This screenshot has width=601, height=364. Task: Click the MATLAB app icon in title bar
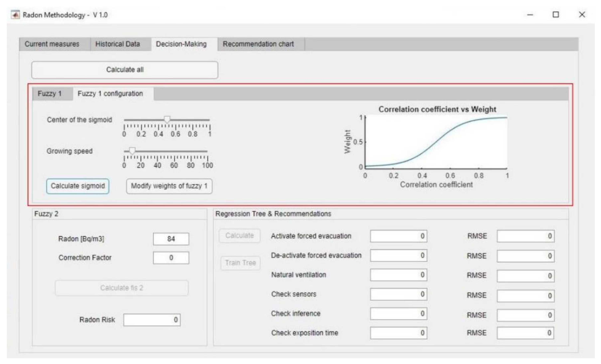[x=15, y=15]
